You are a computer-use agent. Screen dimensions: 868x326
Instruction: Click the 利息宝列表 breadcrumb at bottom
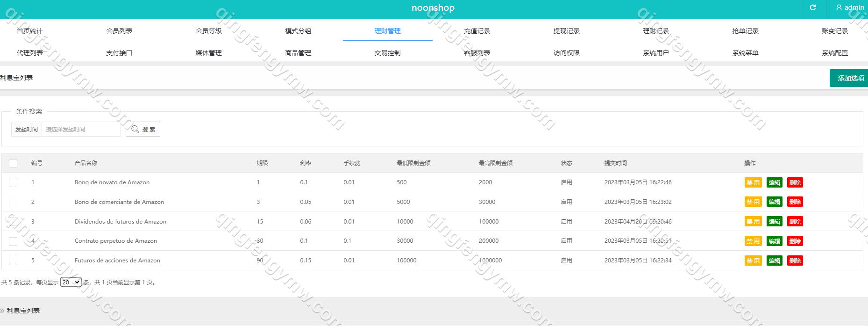[x=23, y=311]
